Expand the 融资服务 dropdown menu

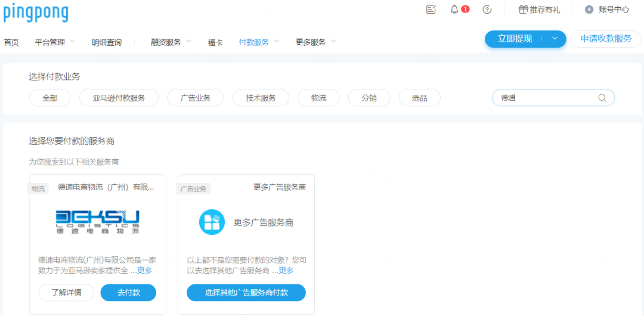pyautogui.click(x=171, y=42)
